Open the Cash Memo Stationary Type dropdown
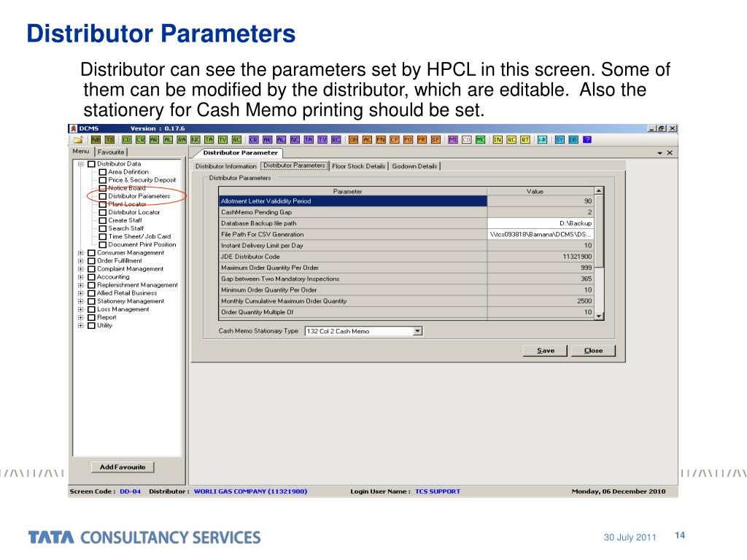Screen dimensions: 747x560 tap(418, 331)
